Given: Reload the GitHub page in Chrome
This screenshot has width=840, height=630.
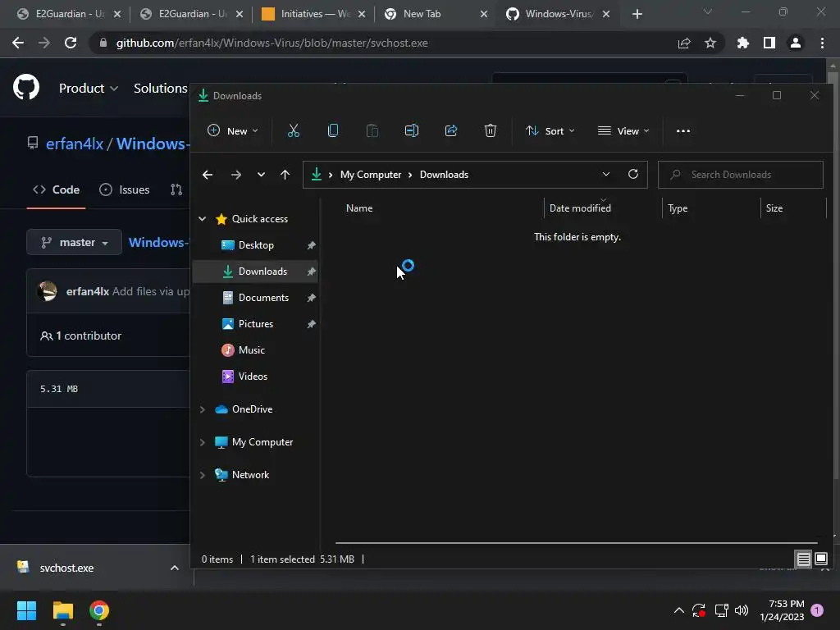Looking at the screenshot, I should [71, 43].
